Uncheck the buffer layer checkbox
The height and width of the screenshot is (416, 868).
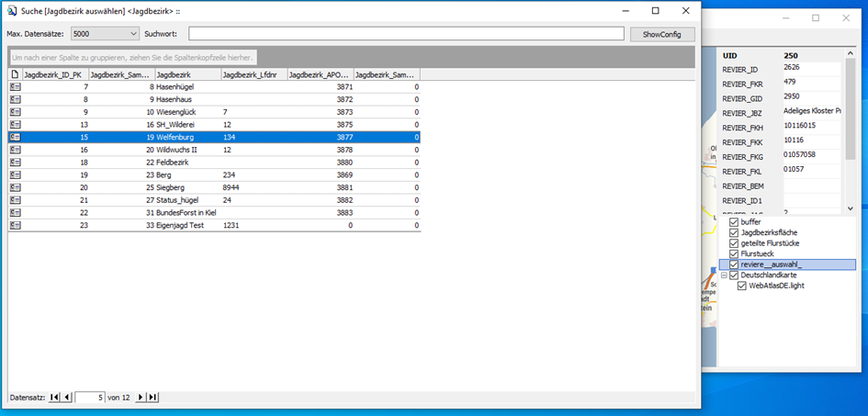point(733,222)
